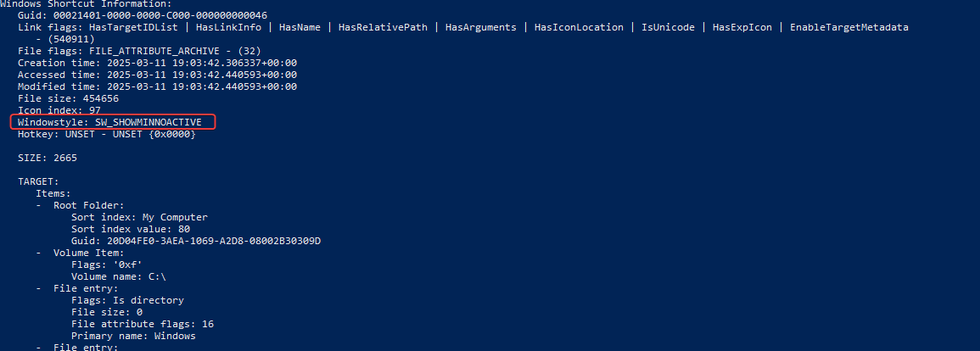The height and width of the screenshot is (351, 980).
Task: Click the EnableTargetMetadata flag text
Action: pos(848,27)
